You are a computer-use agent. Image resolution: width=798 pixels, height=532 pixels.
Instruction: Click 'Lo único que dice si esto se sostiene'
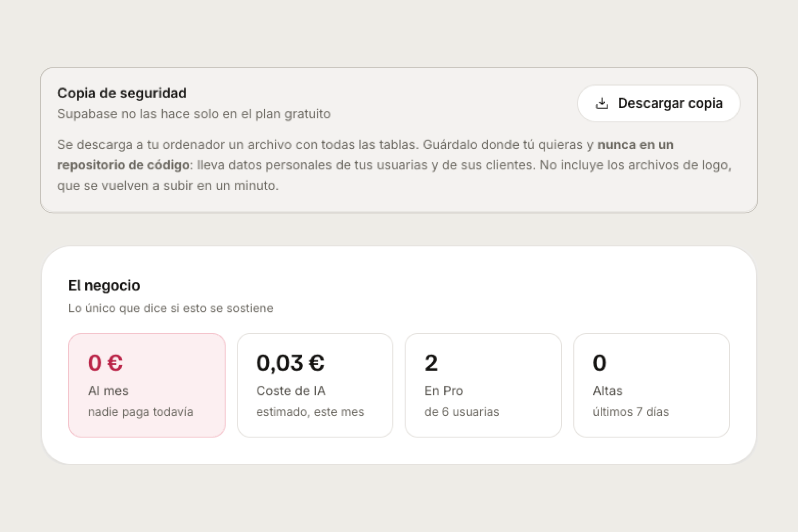coord(171,308)
